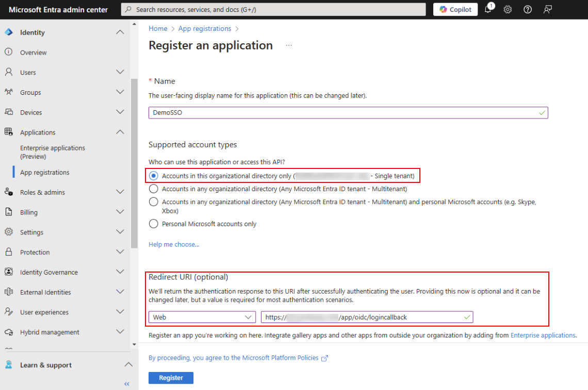Open the Help me choose link
Image resolution: width=588 pixels, height=390 pixels.
pyautogui.click(x=174, y=244)
